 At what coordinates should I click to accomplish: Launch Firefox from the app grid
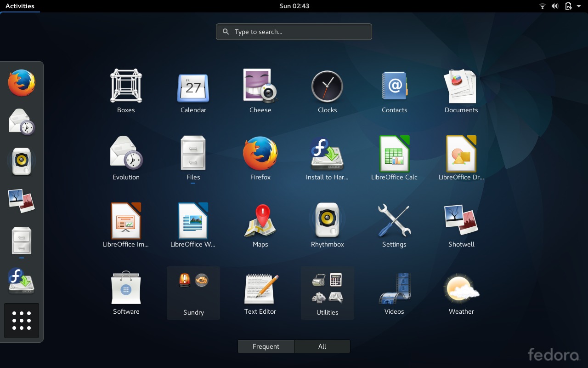click(260, 153)
